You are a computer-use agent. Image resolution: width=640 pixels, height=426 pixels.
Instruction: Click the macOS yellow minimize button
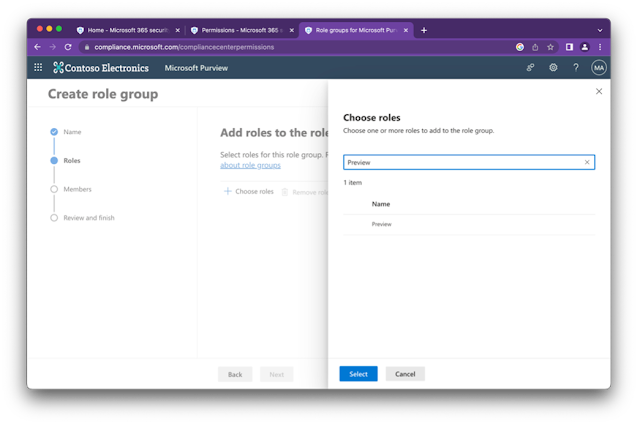[49, 29]
